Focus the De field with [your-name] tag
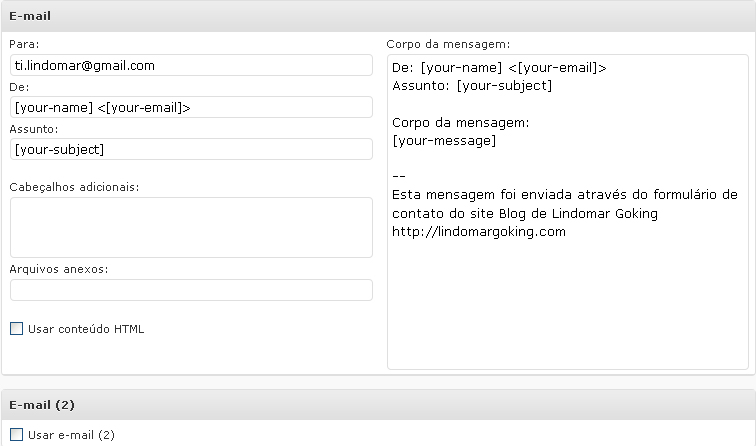 pos(191,107)
